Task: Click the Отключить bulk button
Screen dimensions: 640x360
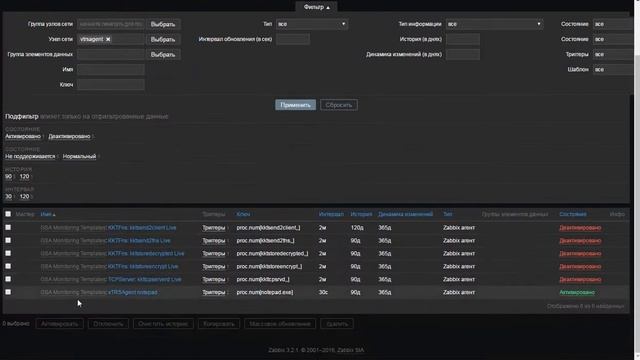Action: pyautogui.click(x=108, y=324)
